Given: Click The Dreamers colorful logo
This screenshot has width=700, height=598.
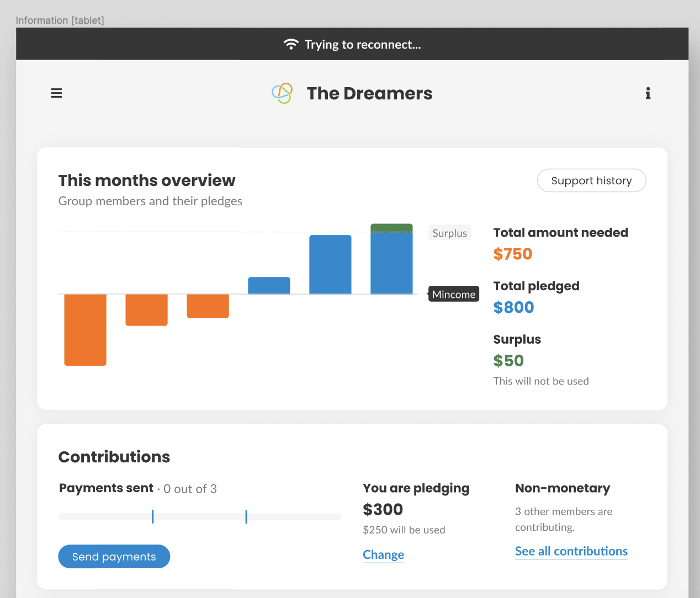Looking at the screenshot, I should coord(282,93).
